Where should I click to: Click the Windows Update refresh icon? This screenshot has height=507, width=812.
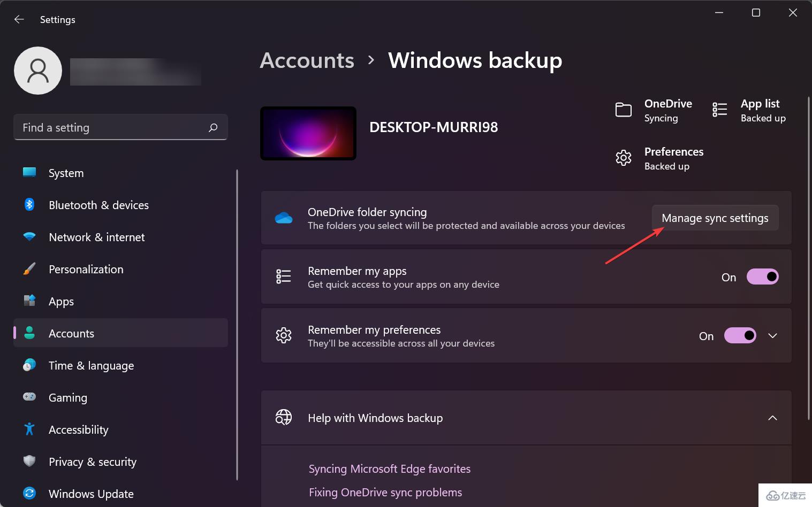coord(29,493)
